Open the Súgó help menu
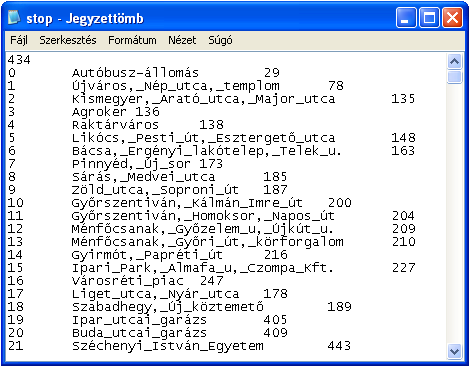The image size is (471, 368). click(x=220, y=40)
